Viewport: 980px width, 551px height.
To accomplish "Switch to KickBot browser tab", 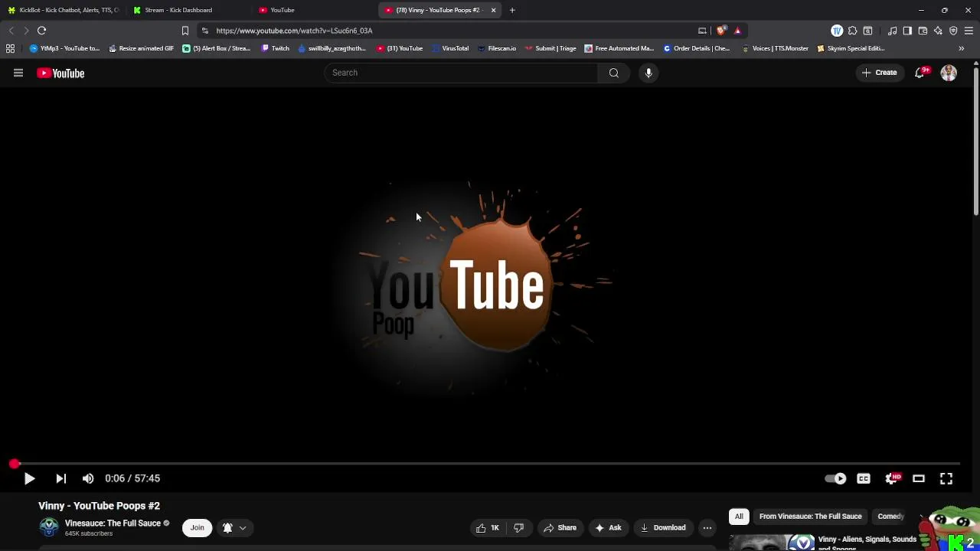I will click(x=63, y=10).
